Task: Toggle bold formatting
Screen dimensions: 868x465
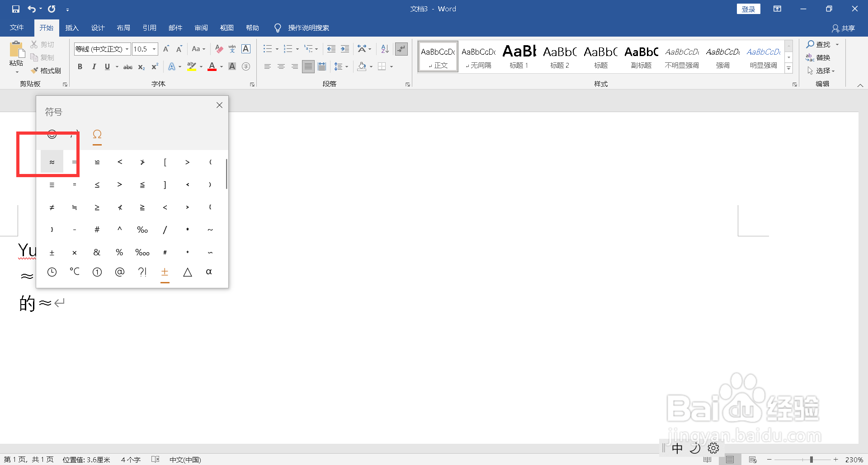Action: pos(80,67)
